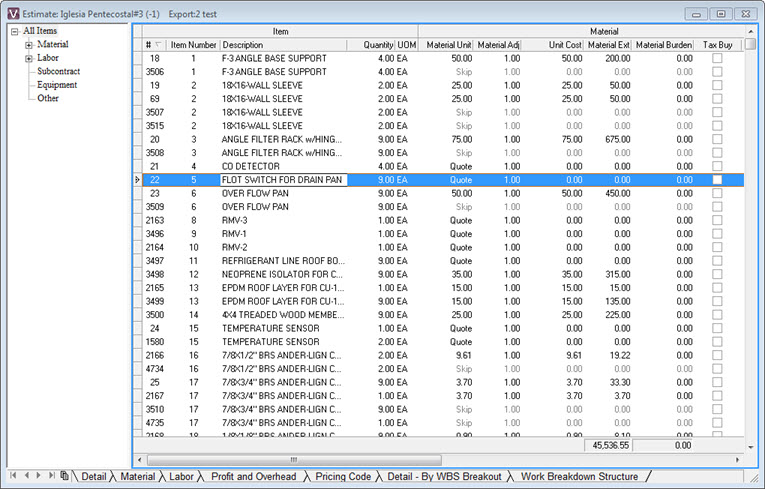Viewport: 765px width, 489px height.
Task: Click the FLOT SWITCH FOR DRAIN PAN description field
Action: click(x=283, y=180)
